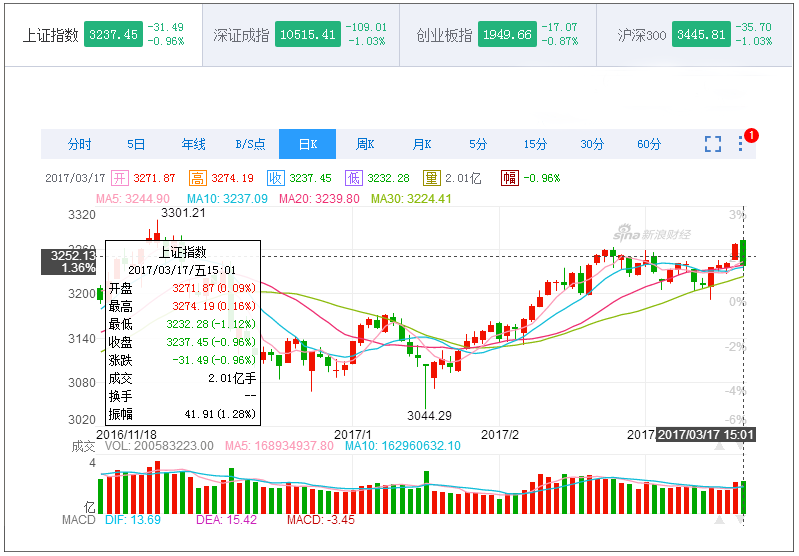Switch to the 60分 chart period
Screen dimensions: 799x556
click(649, 144)
